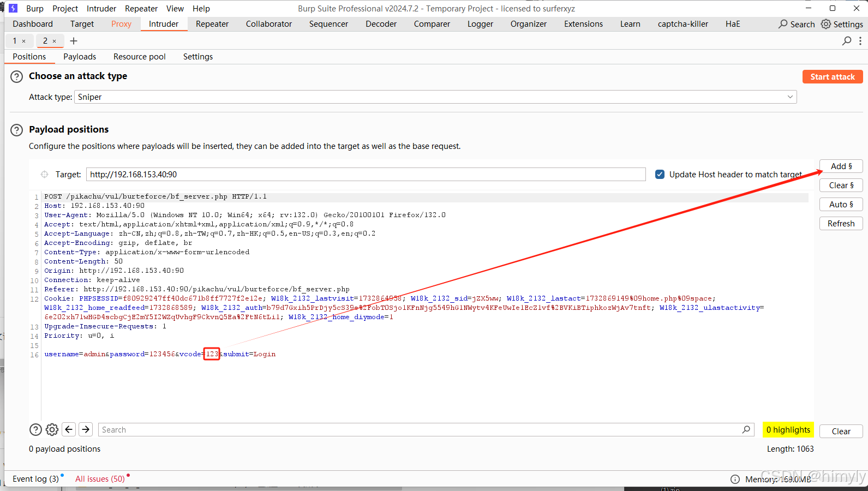
Task: Click the memory info icon in the status bar
Action: pyautogui.click(x=735, y=479)
